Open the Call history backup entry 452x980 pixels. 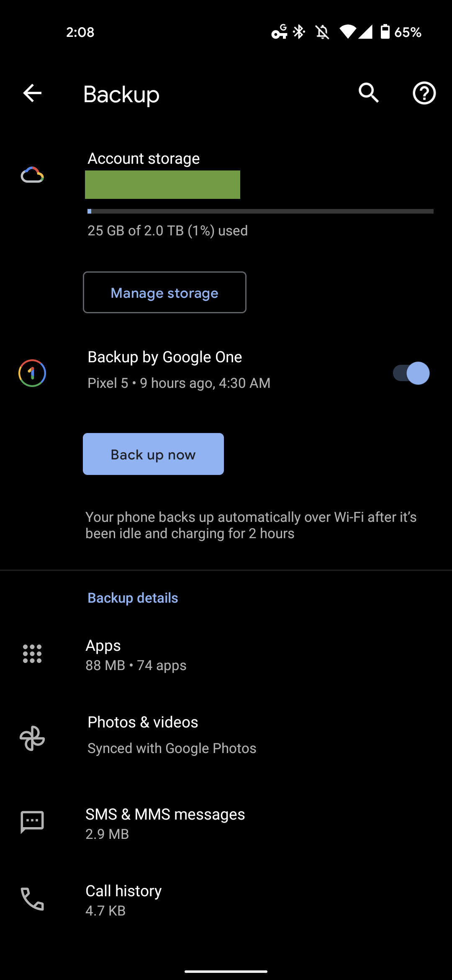point(226,900)
